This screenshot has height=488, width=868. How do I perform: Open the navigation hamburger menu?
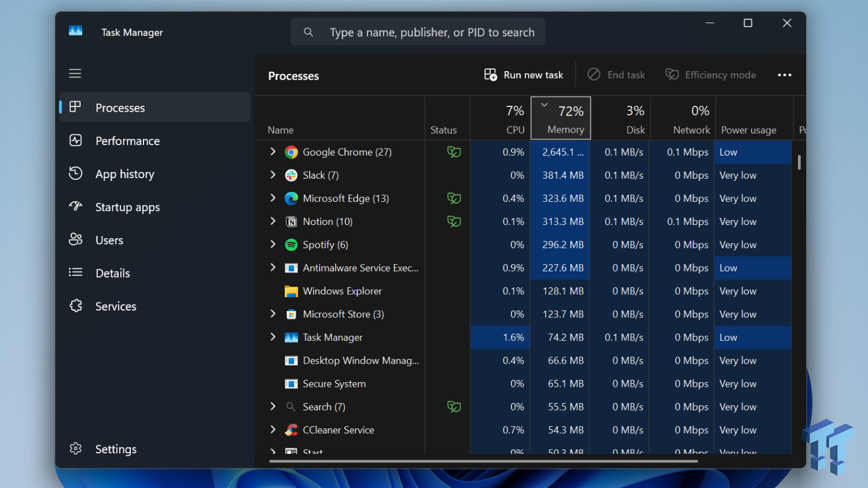[75, 73]
